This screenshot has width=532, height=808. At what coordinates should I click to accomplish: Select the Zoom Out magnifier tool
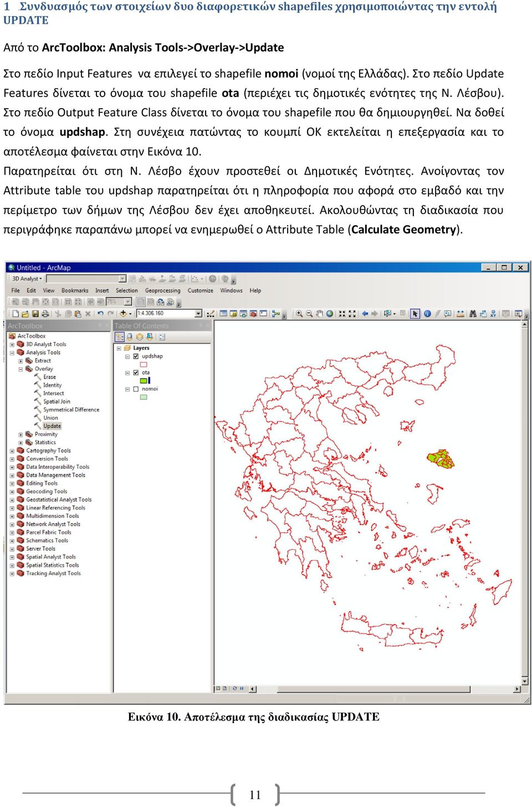(x=309, y=314)
